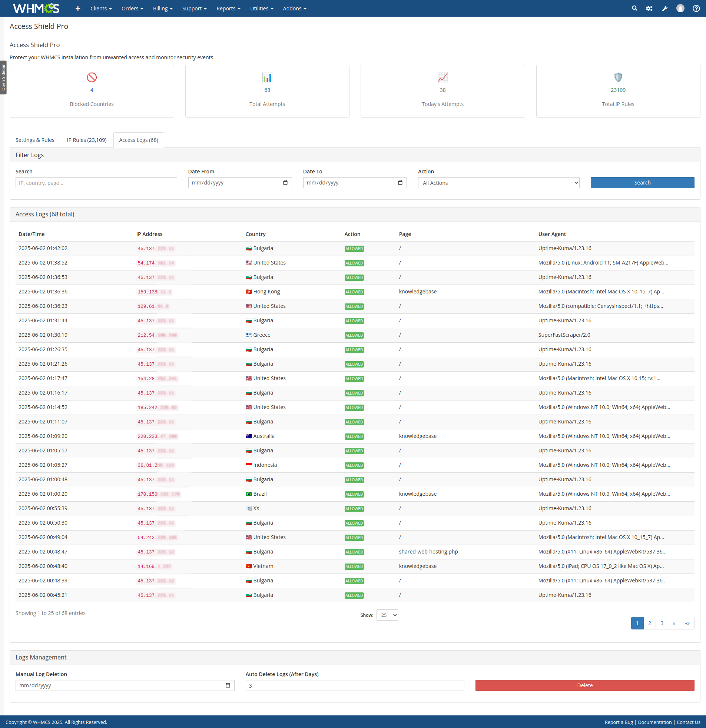
Task: Click the Date From input field
Action: point(240,183)
